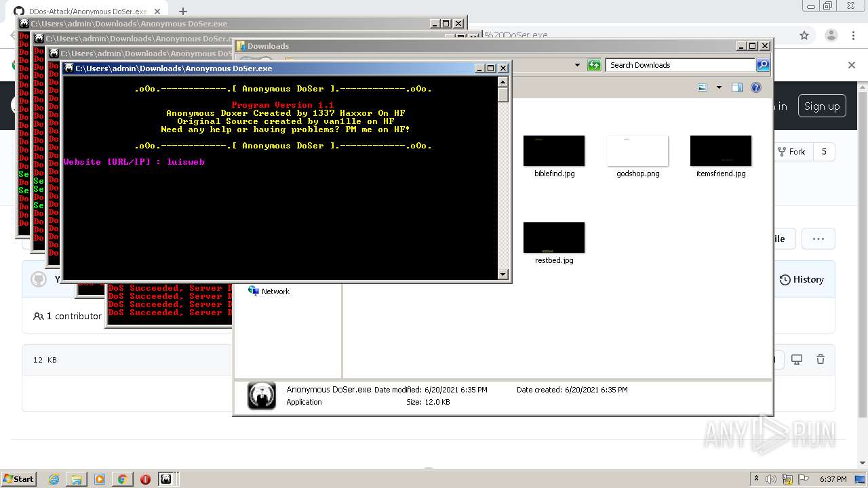Image resolution: width=868 pixels, height=488 pixels.
Task: Select Network in the Explorer navigation pane
Action: pyautogui.click(x=269, y=291)
